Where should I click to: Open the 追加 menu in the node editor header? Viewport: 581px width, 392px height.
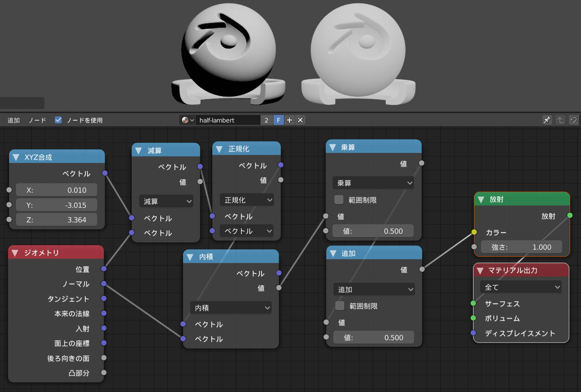14,120
